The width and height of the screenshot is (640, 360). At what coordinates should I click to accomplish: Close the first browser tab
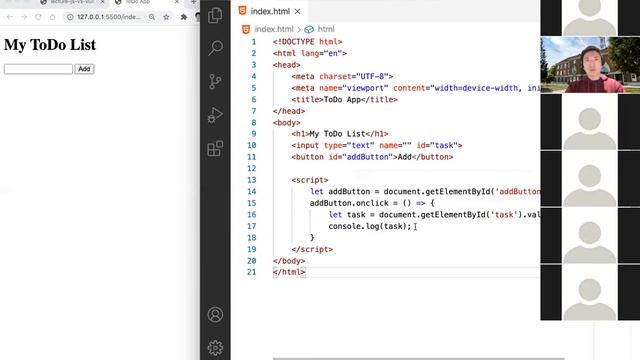tap(102, 2)
